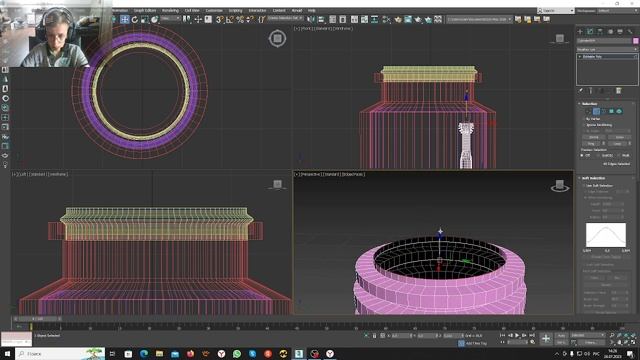Click Set Key large plus button
The height and width of the screenshot is (360, 640).
pyautogui.click(x=546, y=338)
